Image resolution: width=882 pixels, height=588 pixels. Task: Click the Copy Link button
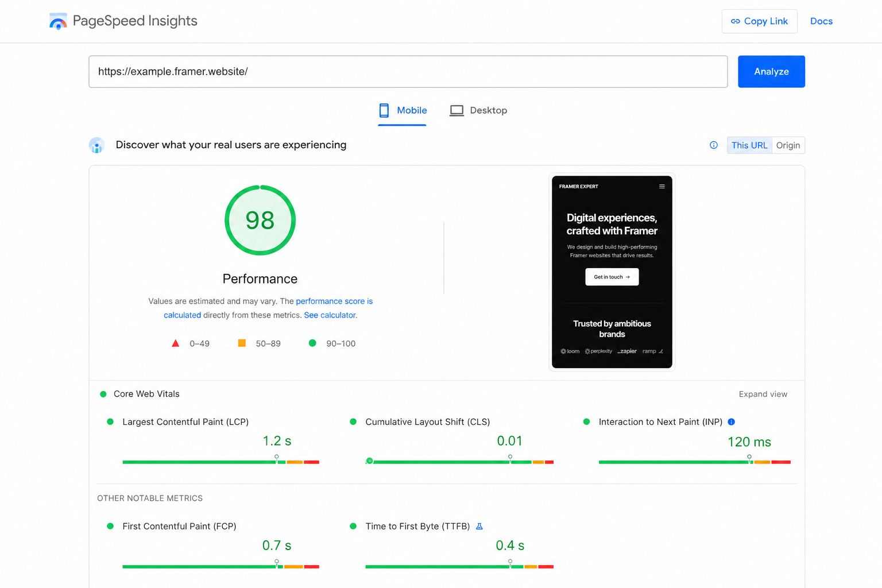click(x=759, y=21)
